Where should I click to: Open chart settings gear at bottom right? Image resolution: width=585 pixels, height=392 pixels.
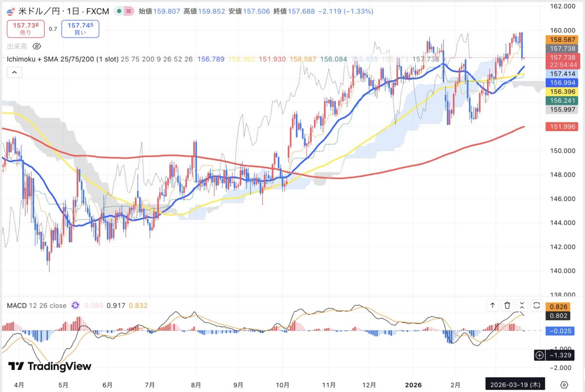(x=564, y=384)
